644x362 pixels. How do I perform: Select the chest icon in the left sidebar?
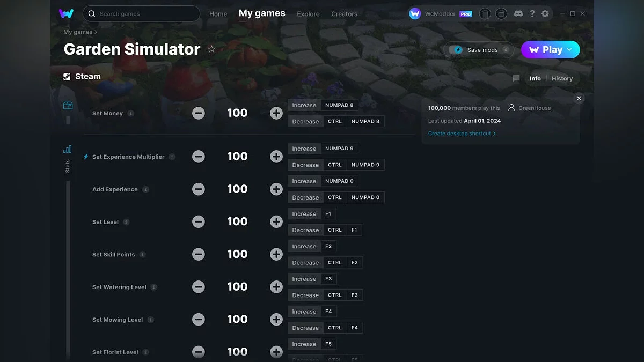pyautogui.click(x=68, y=105)
